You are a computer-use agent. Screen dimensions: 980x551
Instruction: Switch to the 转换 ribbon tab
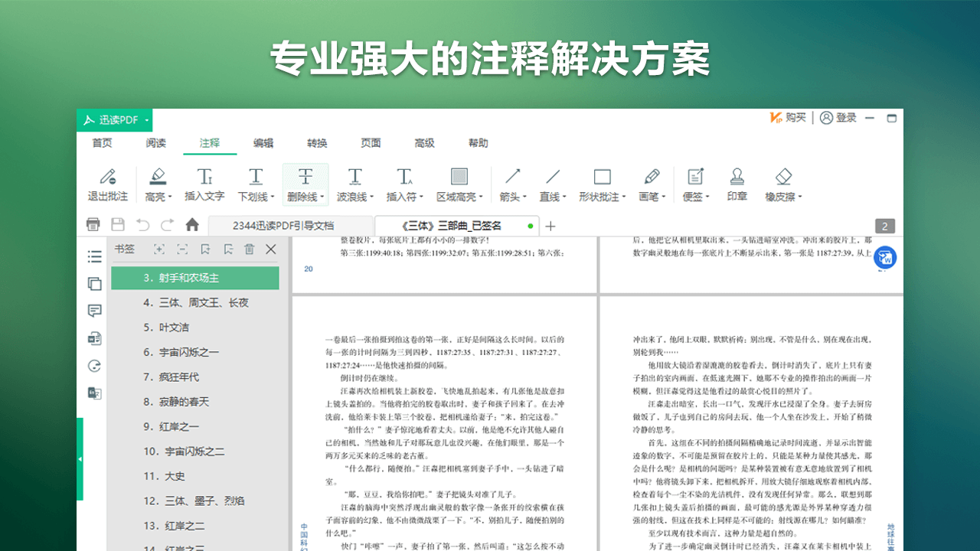[315, 143]
